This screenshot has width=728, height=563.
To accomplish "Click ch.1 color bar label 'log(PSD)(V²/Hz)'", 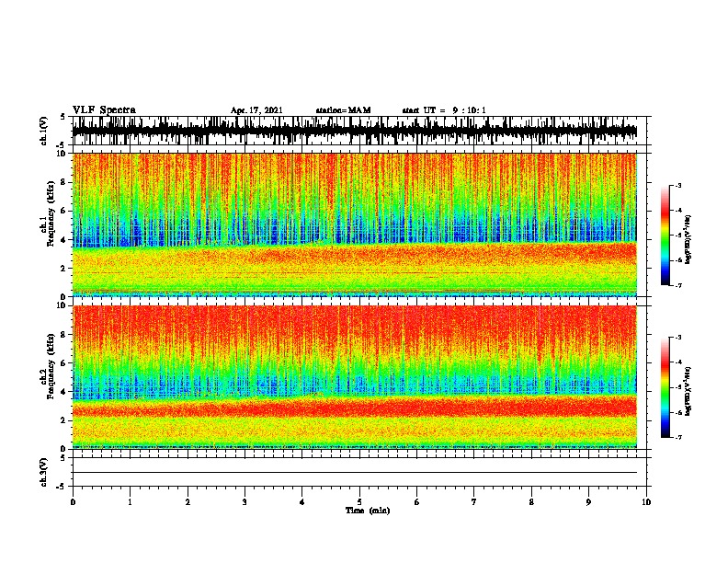I will click(688, 240).
